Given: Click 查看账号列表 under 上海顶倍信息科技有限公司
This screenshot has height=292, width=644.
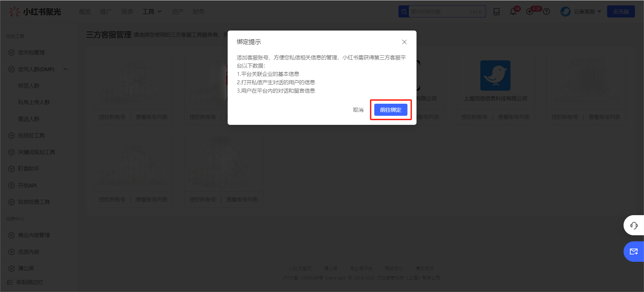Looking at the screenshot, I should tap(514, 117).
